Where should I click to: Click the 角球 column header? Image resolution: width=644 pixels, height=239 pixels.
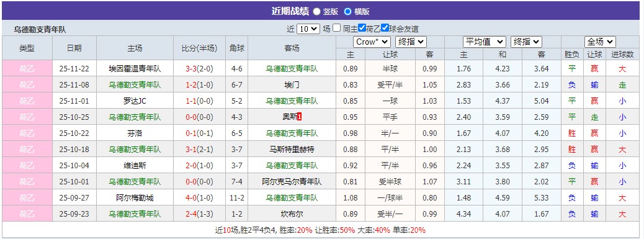tap(237, 48)
